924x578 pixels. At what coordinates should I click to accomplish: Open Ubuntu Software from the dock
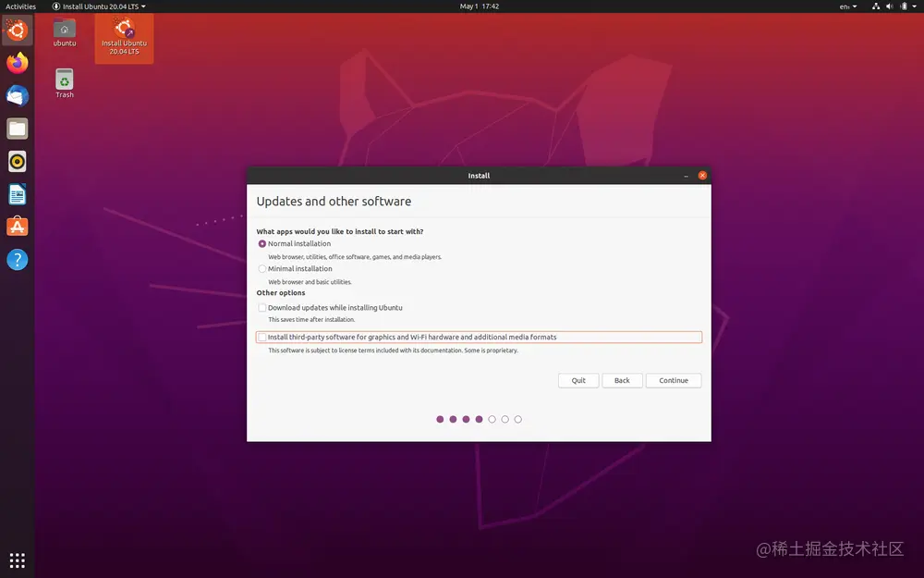[17, 226]
